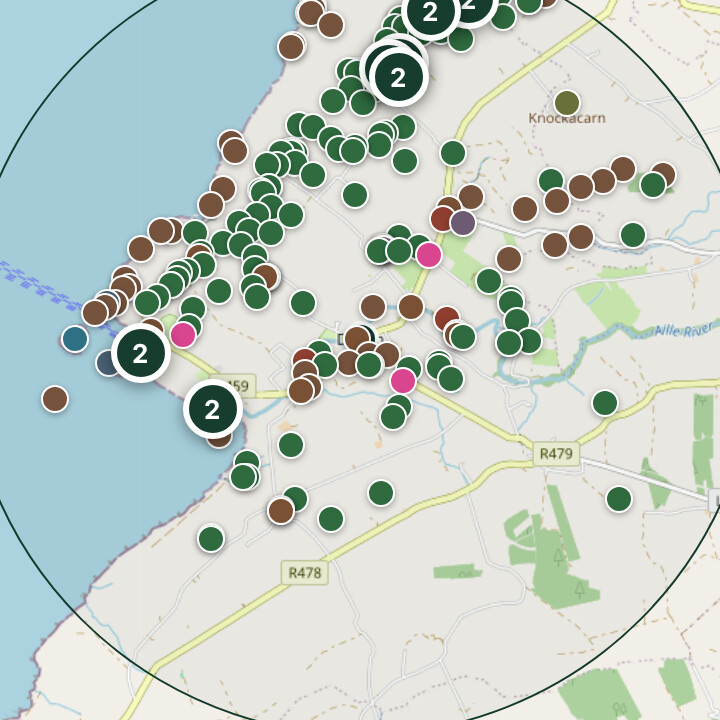Expand the cluster of 2 near R459 label
This screenshot has width=720, height=720.
coord(213,409)
